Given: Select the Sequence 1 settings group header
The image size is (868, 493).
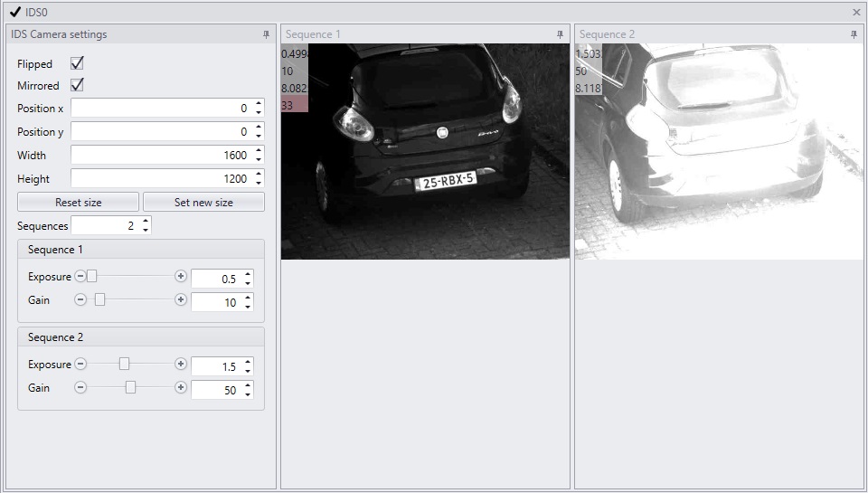Looking at the screenshot, I should click(x=141, y=250).
